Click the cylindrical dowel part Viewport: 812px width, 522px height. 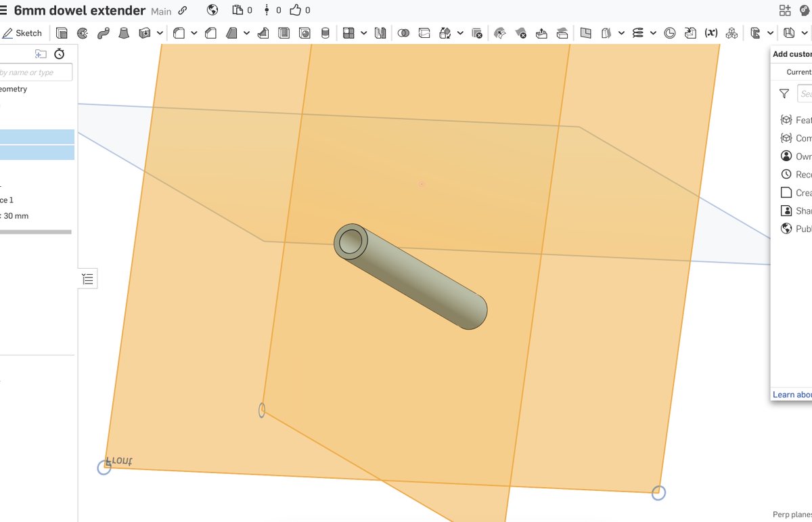pos(410,276)
